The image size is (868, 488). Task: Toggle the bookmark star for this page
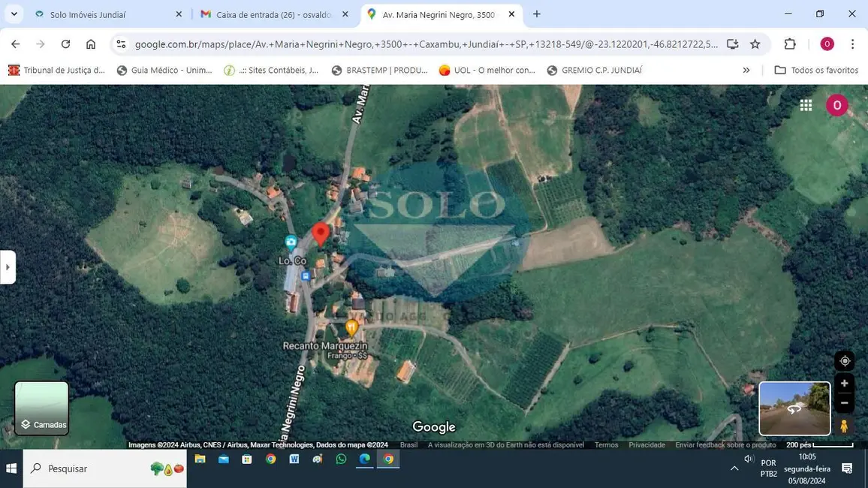coord(755,44)
